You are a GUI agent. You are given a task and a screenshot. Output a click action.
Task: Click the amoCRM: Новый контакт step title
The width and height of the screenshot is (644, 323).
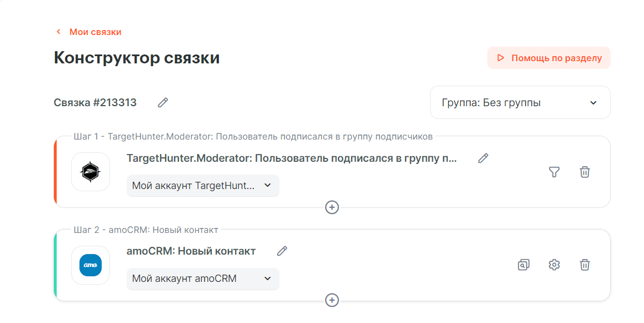(191, 251)
